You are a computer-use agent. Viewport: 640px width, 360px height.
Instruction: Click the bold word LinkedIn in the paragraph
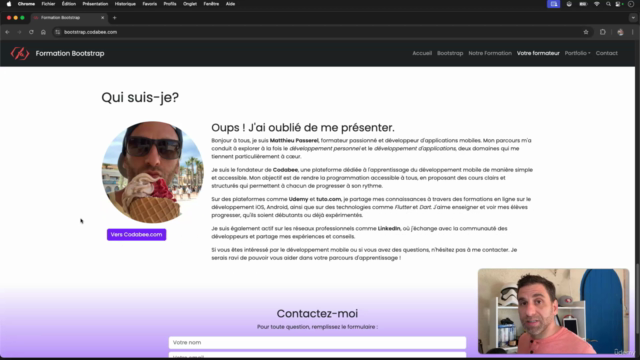point(389,229)
